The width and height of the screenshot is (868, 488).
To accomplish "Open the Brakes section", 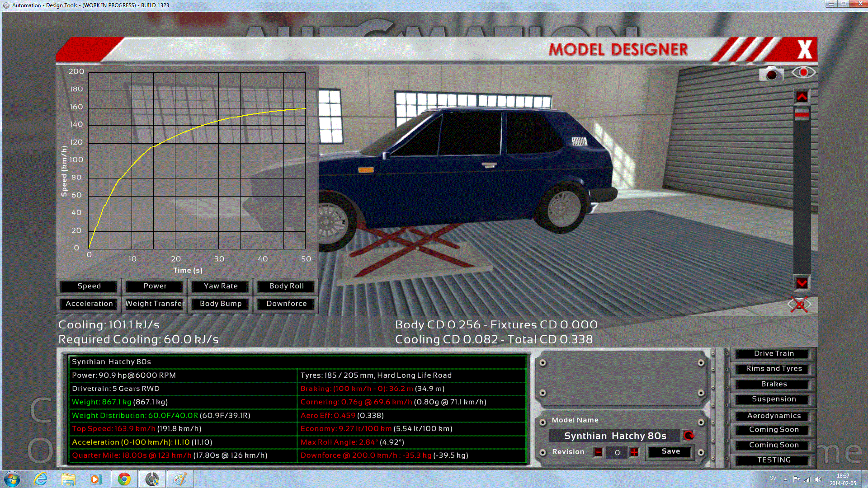I will point(774,384).
